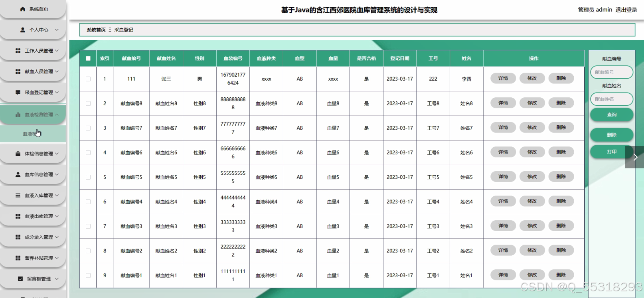Collapse the 血液检测管理 menu chevron
644x298 pixels.
57,114
